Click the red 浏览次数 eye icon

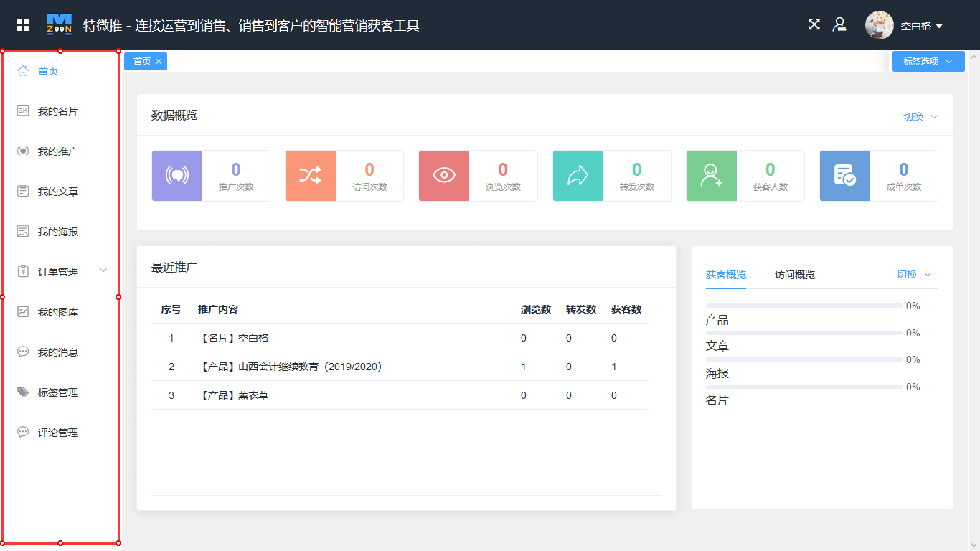pos(444,176)
